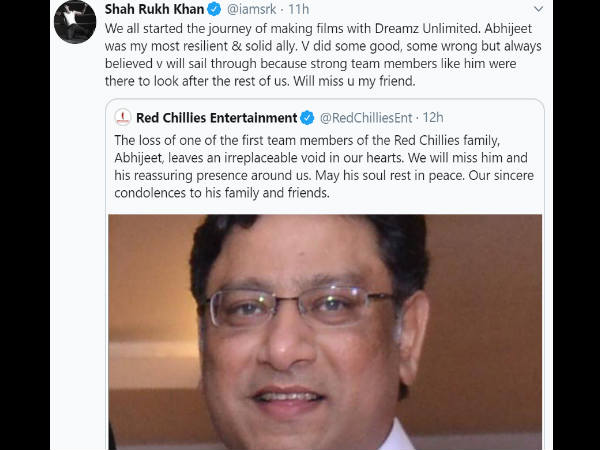
Task: Open the @RedChilliesEnt handle
Action: (x=369, y=118)
